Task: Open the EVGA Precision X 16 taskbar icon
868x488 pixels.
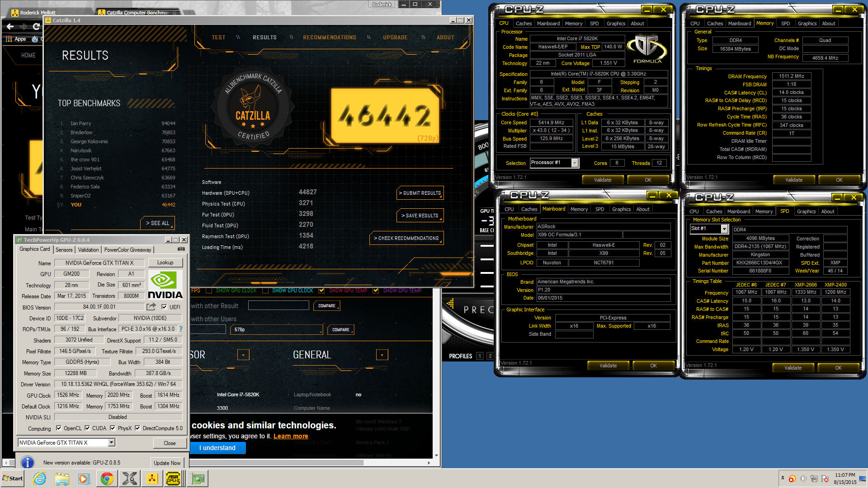Action: click(129, 479)
